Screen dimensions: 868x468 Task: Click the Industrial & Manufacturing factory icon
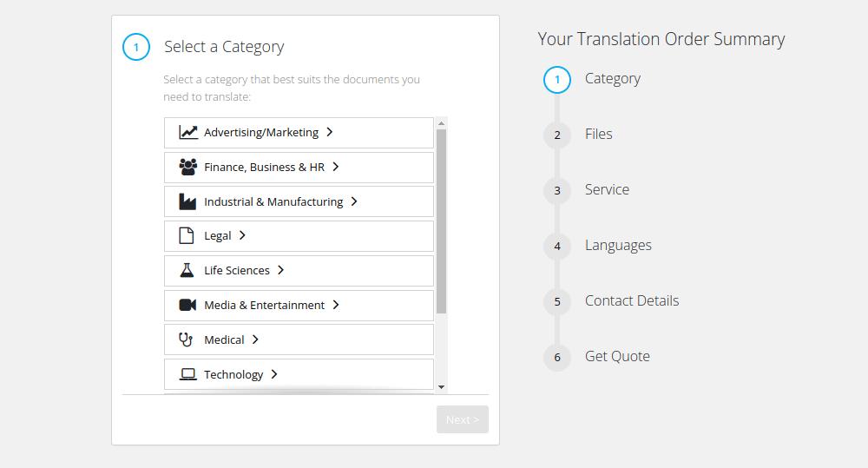pos(187,201)
